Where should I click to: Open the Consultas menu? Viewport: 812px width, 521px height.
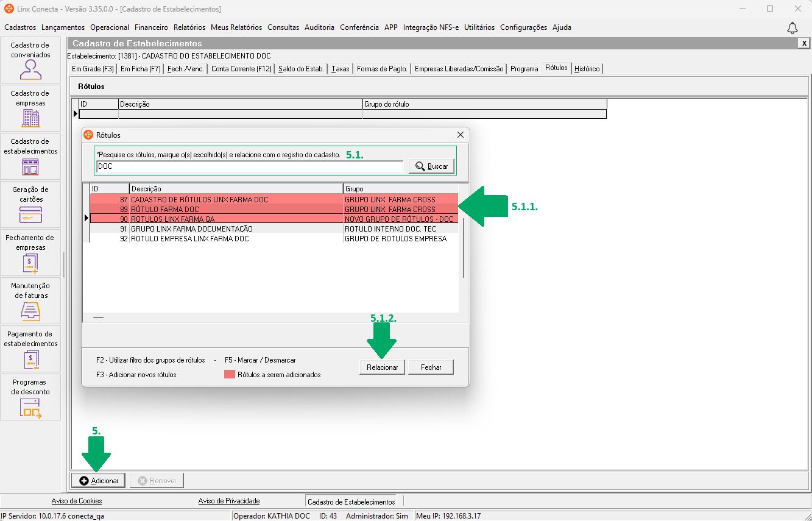coord(283,27)
